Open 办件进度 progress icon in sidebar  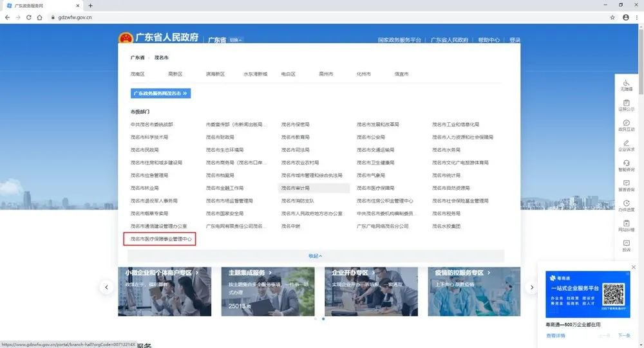coord(627,206)
